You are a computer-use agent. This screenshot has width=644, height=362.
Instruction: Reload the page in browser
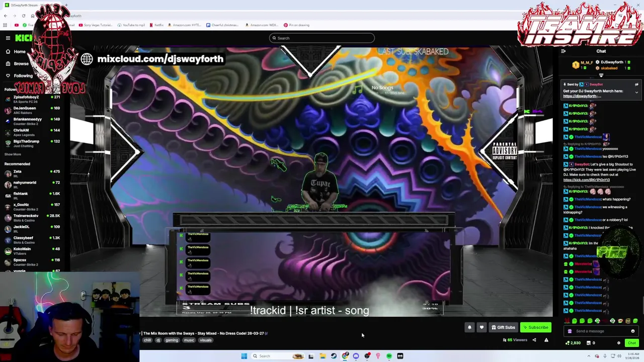(x=23, y=16)
